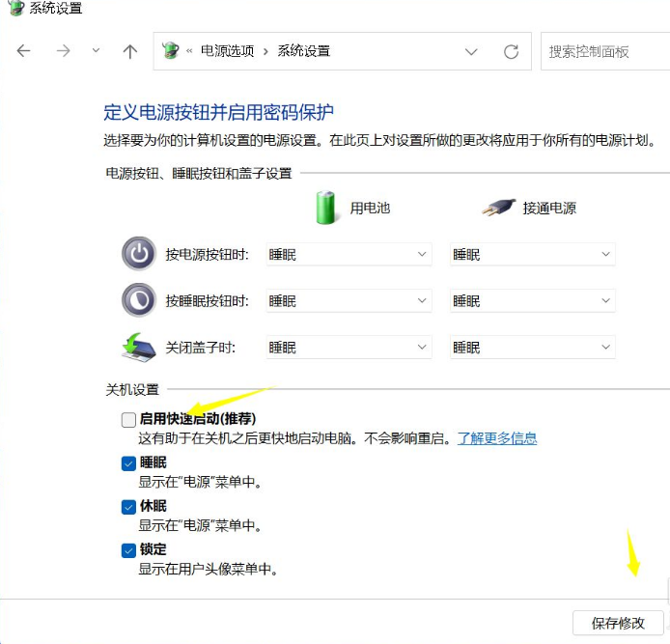Uncheck the 睡眠 checkbox
The width and height of the screenshot is (670, 644).
pos(128,463)
